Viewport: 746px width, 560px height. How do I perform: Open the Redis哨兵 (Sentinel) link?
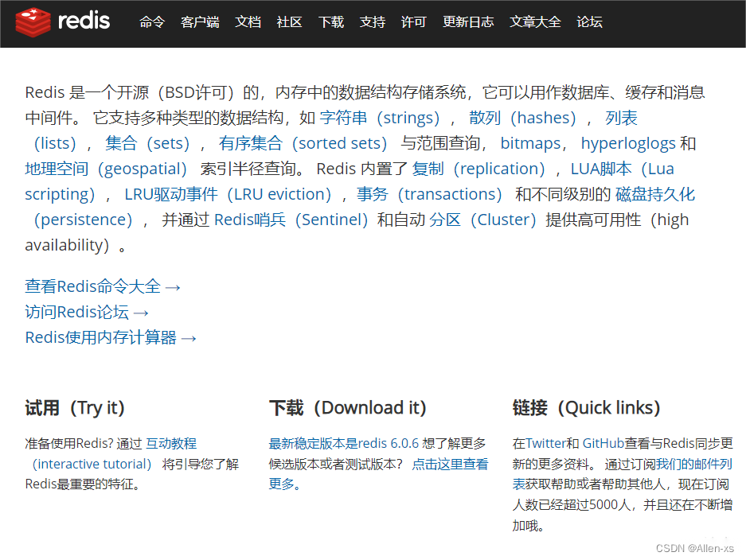pyautogui.click(x=291, y=220)
